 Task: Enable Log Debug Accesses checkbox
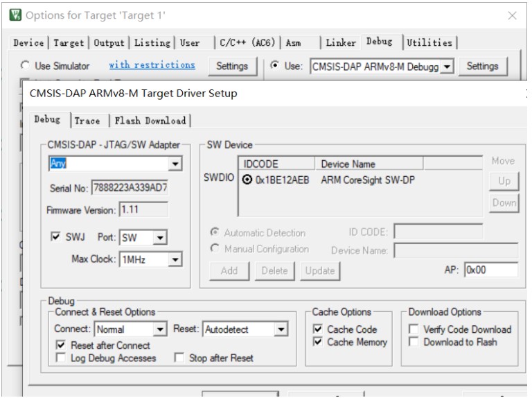pos(60,358)
